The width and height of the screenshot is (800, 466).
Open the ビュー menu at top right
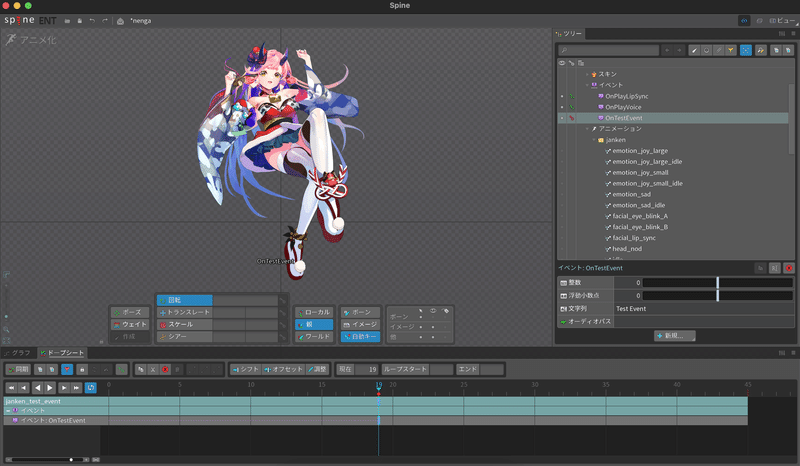(782, 20)
